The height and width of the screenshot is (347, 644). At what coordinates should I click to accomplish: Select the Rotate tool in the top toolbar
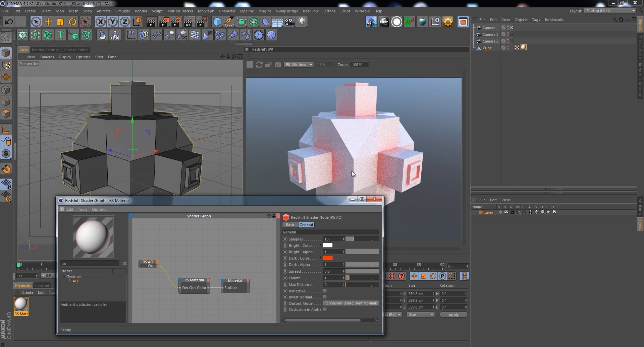point(72,22)
